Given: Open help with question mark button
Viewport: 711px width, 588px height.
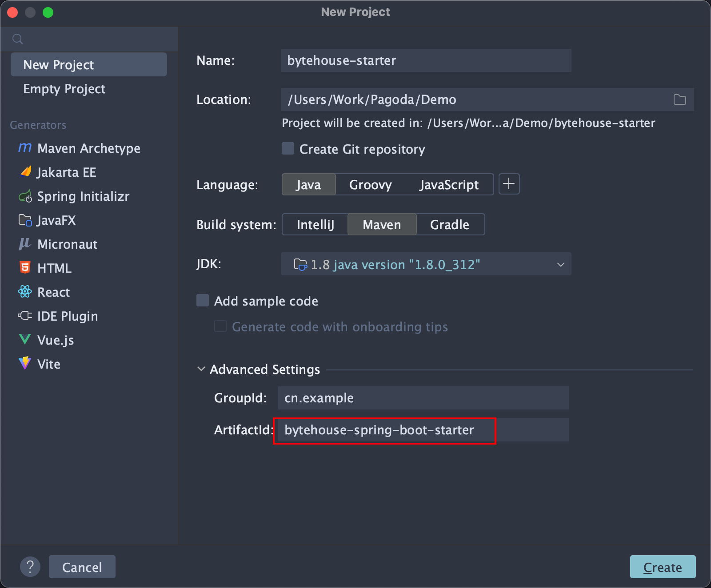Looking at the screenshot, I should (30, 567).
